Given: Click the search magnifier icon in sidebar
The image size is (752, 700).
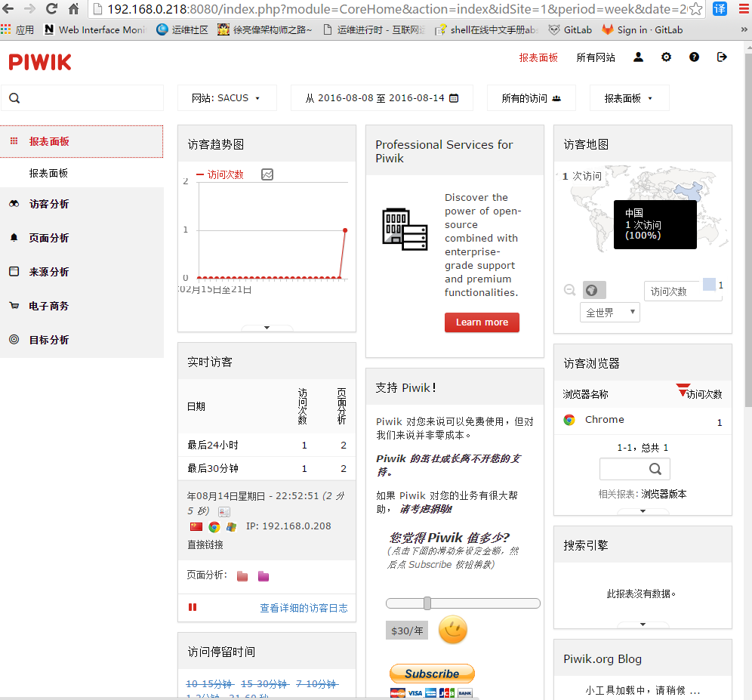Looking at the screenshot, I should click(14, 98).
